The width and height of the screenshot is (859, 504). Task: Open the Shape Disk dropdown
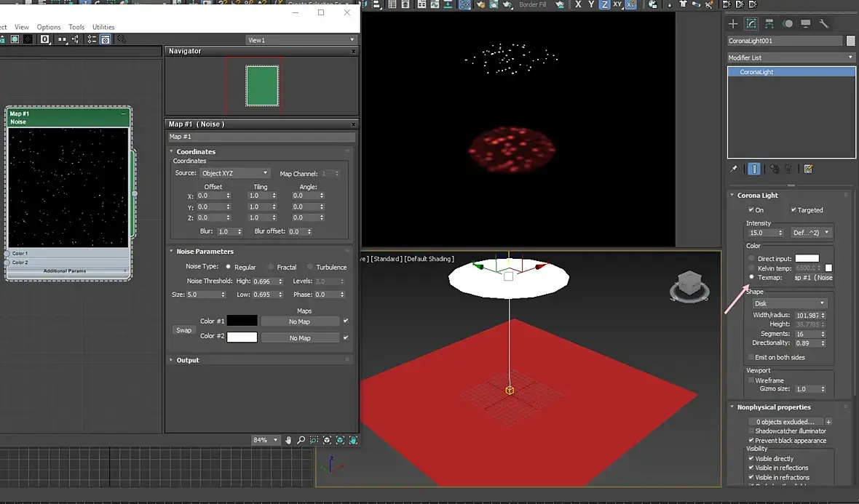[x=789, y=303]
